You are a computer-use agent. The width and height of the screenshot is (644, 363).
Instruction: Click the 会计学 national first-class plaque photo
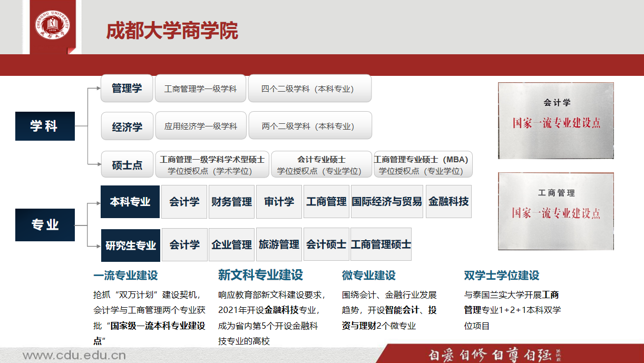(556, 120)
